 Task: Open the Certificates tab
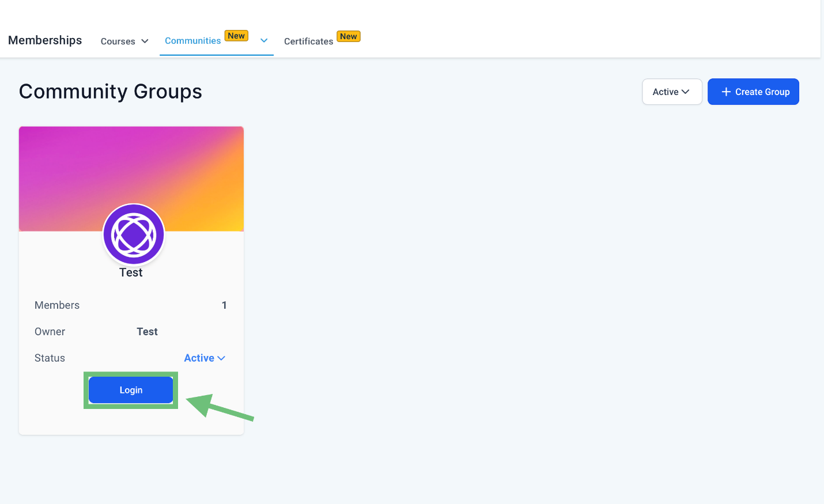point(308,41)
